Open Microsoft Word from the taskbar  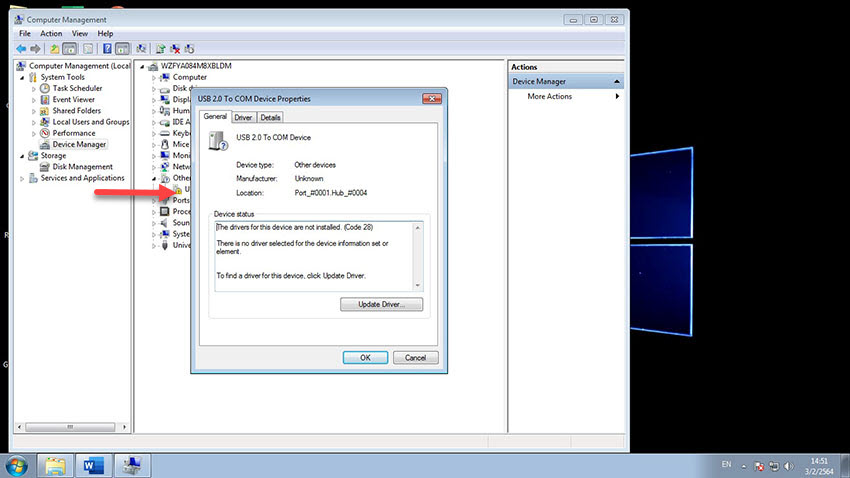[x=93, y=466]
